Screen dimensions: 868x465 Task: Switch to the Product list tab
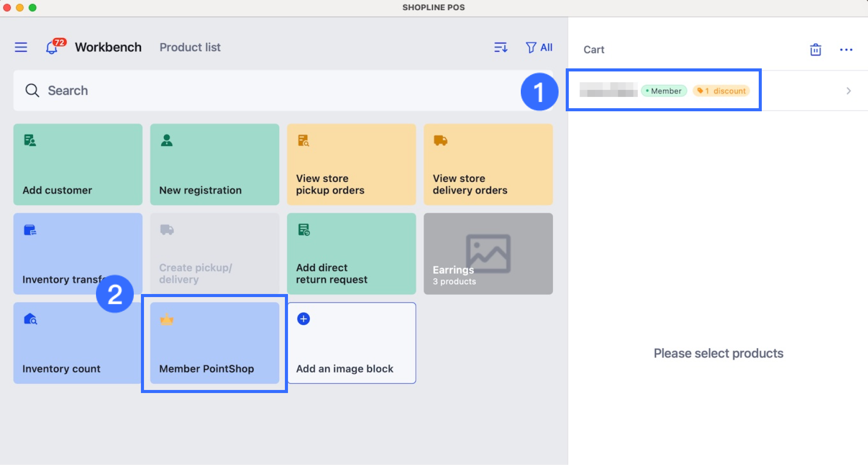tap(190, 47)
